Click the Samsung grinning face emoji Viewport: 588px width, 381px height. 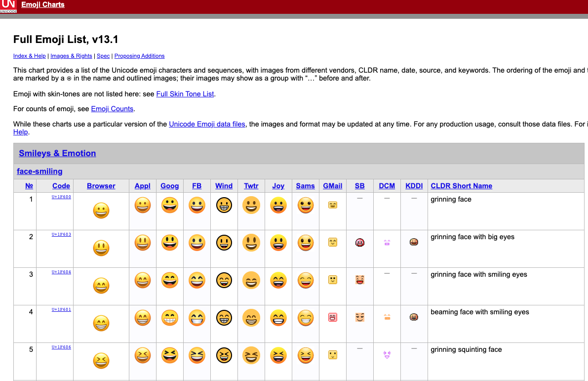point(306,205)
